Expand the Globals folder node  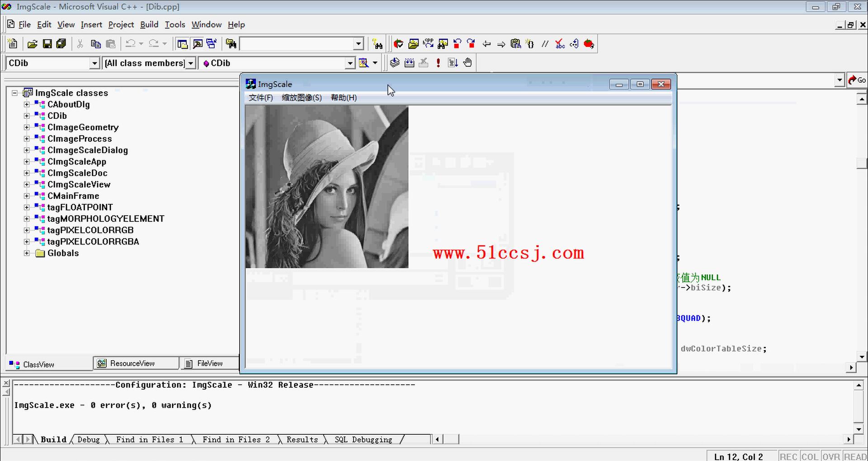tap(27, 253)
